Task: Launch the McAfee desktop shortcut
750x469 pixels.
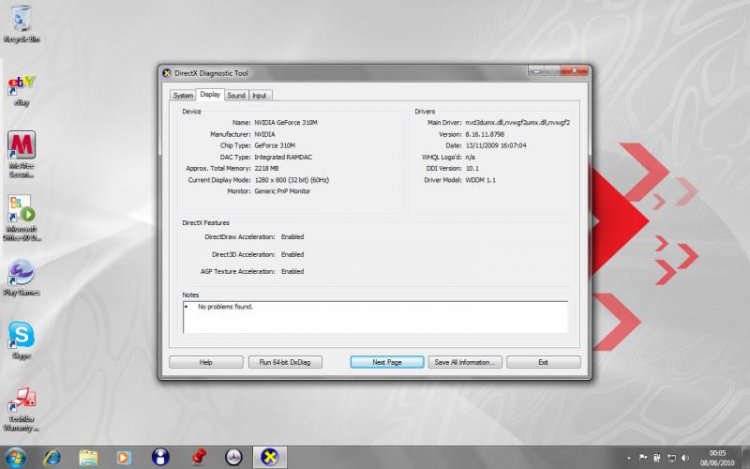Action: 21,148
